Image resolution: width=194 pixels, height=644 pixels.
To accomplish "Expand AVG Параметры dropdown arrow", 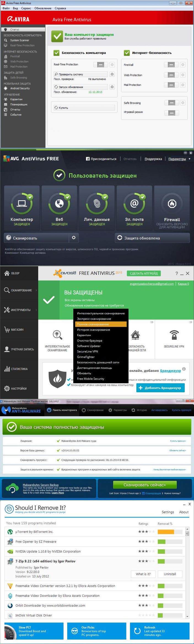I will (x=189, y=159).
